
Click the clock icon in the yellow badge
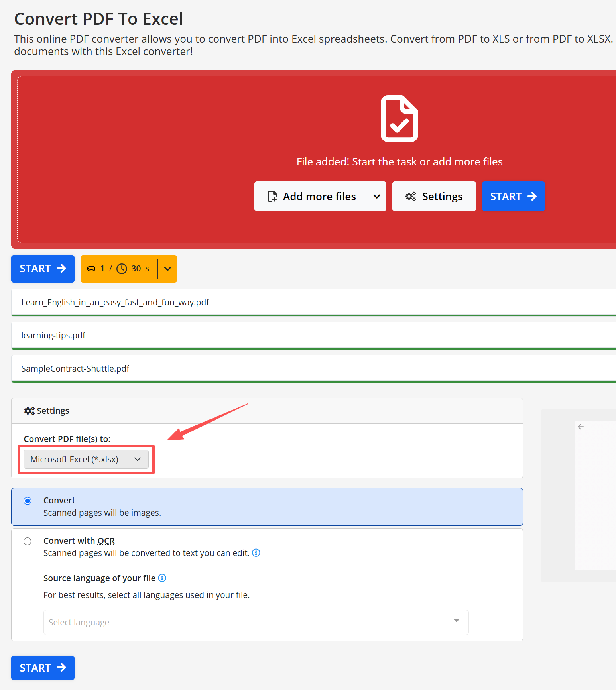[x=122, y=269]
